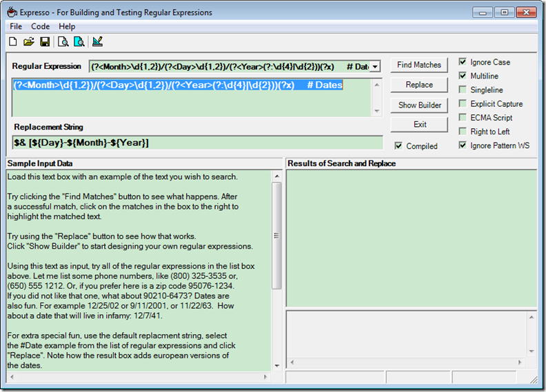546x392 pixels.
Task: Toggle Ignore Pattern WS checkbox
Action: click(x=463, y=145)
